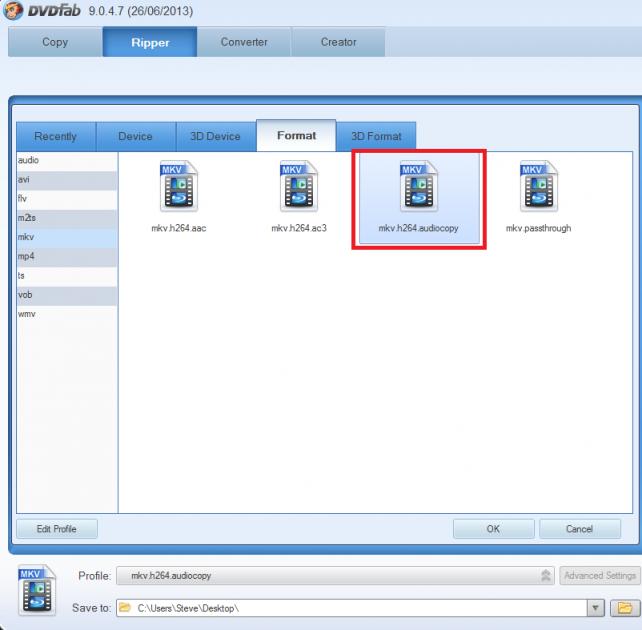Screen dimensions: 642x630
Task: Click the mkv.h264.aac label text
Action: coord(179,228)
